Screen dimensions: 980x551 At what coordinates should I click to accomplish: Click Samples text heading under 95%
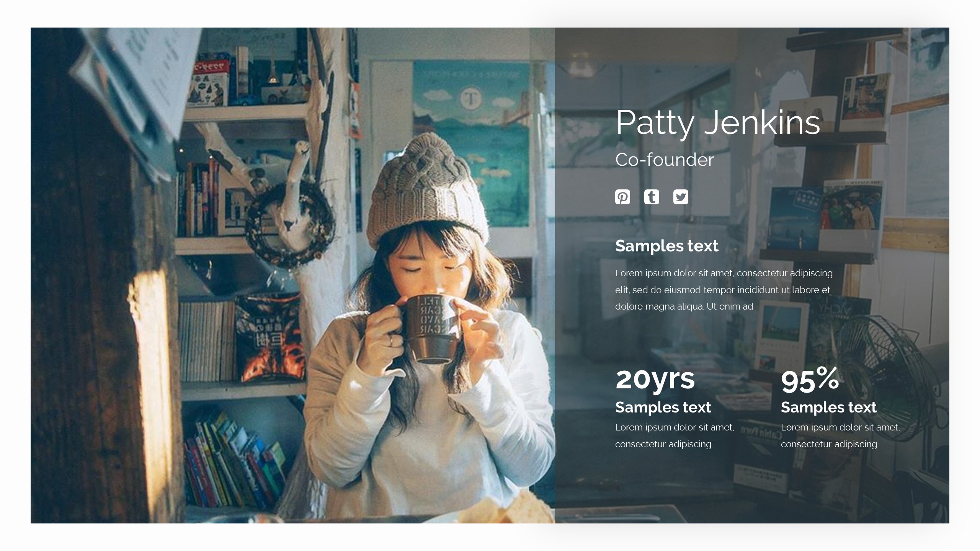click(828, 407)
